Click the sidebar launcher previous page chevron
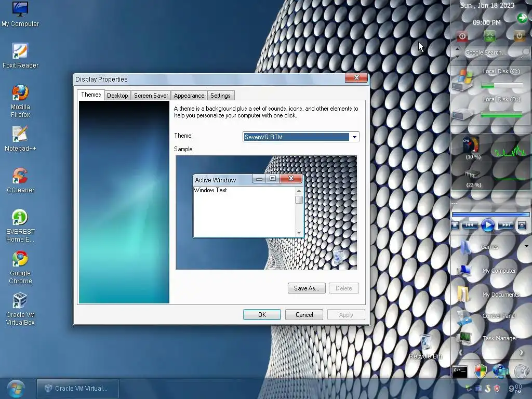 coord(460,353)
